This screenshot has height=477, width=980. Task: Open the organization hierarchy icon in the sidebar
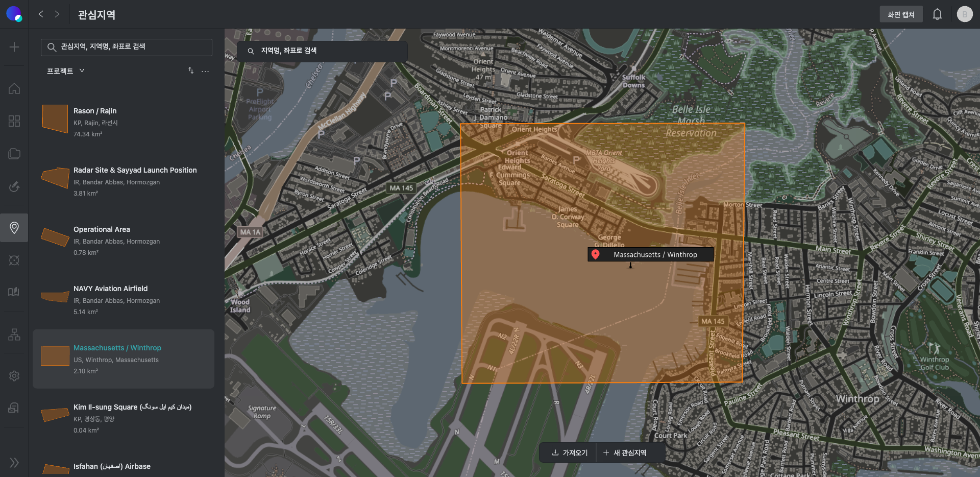click(14, 335)
